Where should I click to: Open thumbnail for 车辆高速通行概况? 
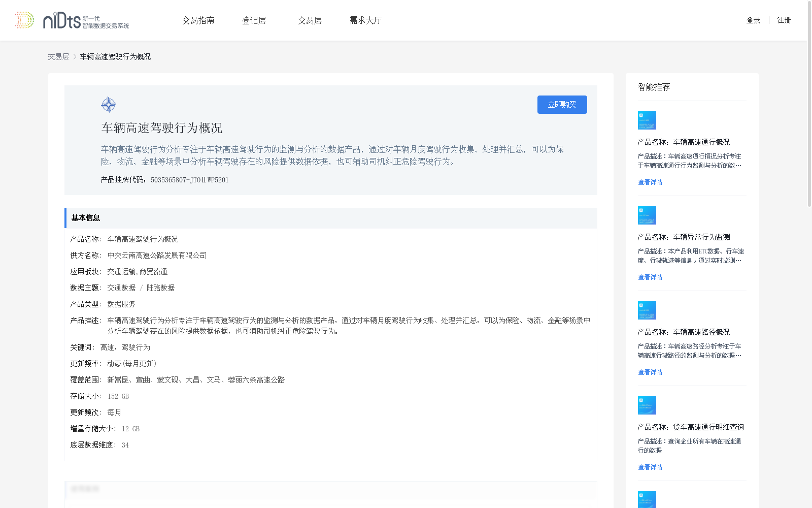647,120
